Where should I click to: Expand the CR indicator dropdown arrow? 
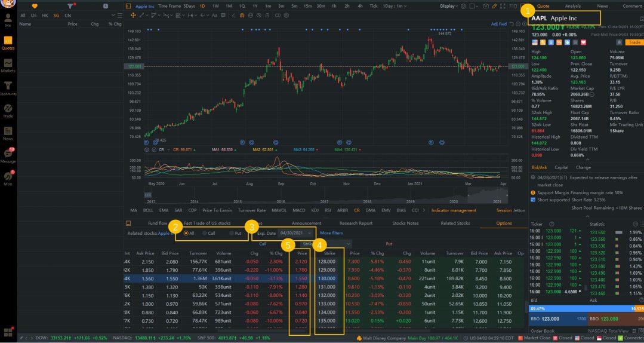(x=169, y=150)
